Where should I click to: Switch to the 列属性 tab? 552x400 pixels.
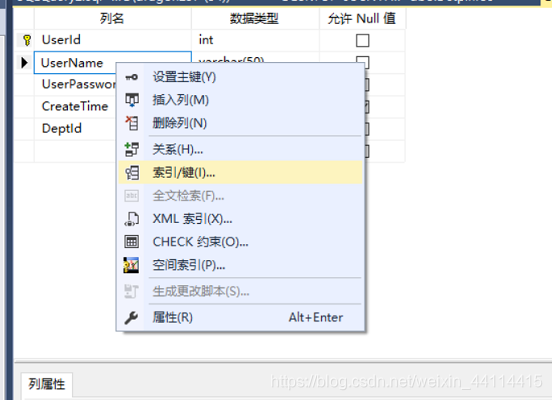click(x=47, y=384)
